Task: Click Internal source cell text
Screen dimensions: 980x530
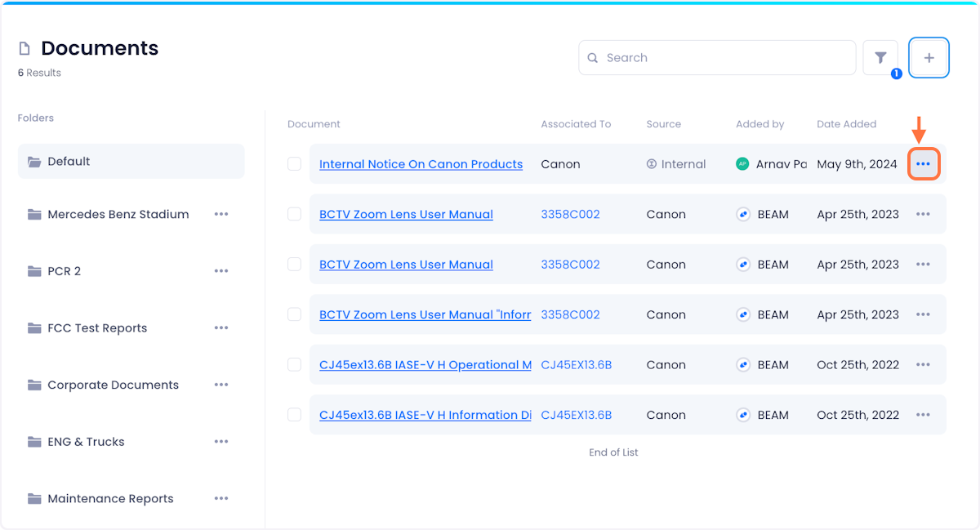Action: click(684, 164)
